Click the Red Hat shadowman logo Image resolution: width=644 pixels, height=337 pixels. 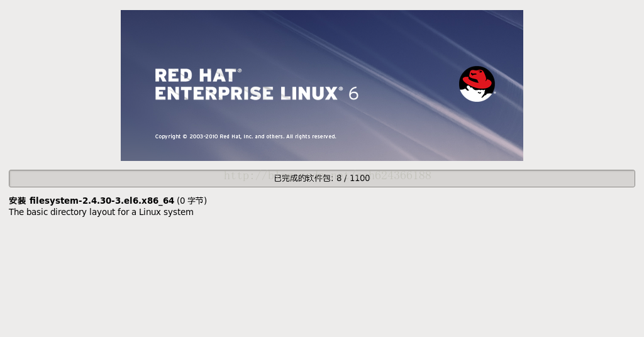[477, 84]
